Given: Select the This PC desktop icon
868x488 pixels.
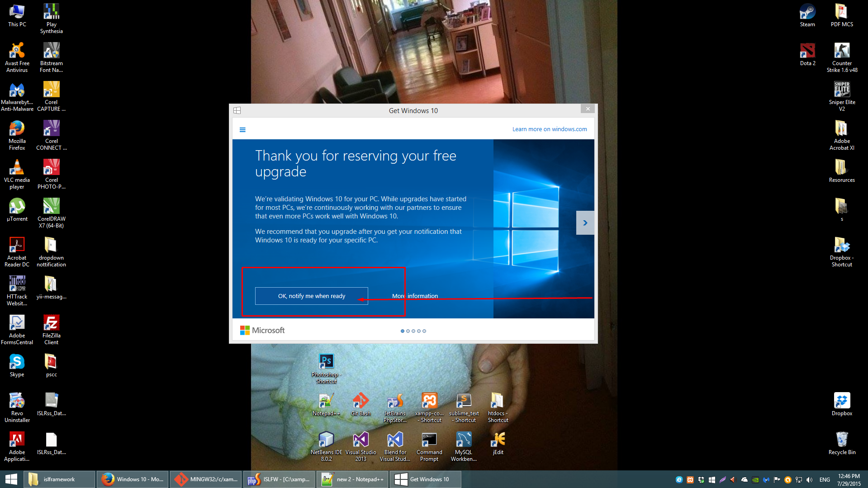Looking at the screenshot, I should tap(17, 15).
